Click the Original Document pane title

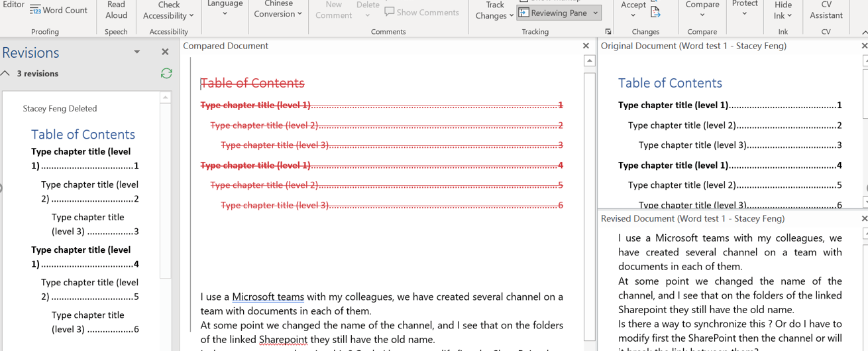click(694, 46)
